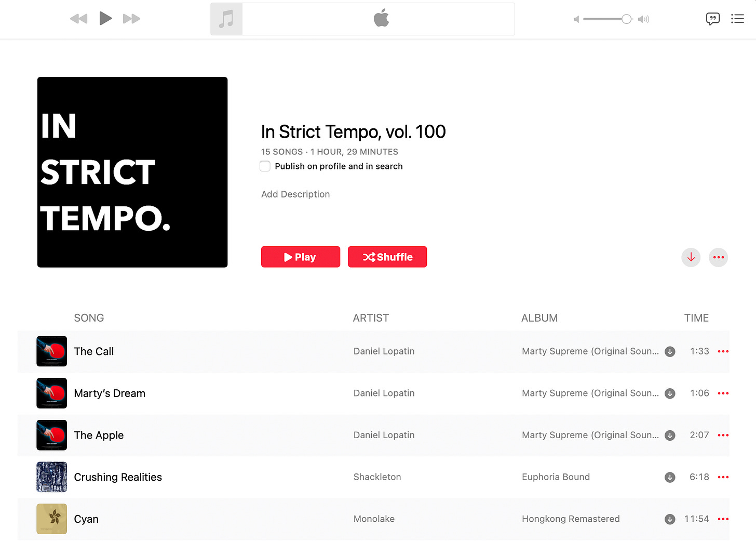This screenshot has height=541, width=756.
Task: Open more options for Marty's Dream
Action: point(723,393)
